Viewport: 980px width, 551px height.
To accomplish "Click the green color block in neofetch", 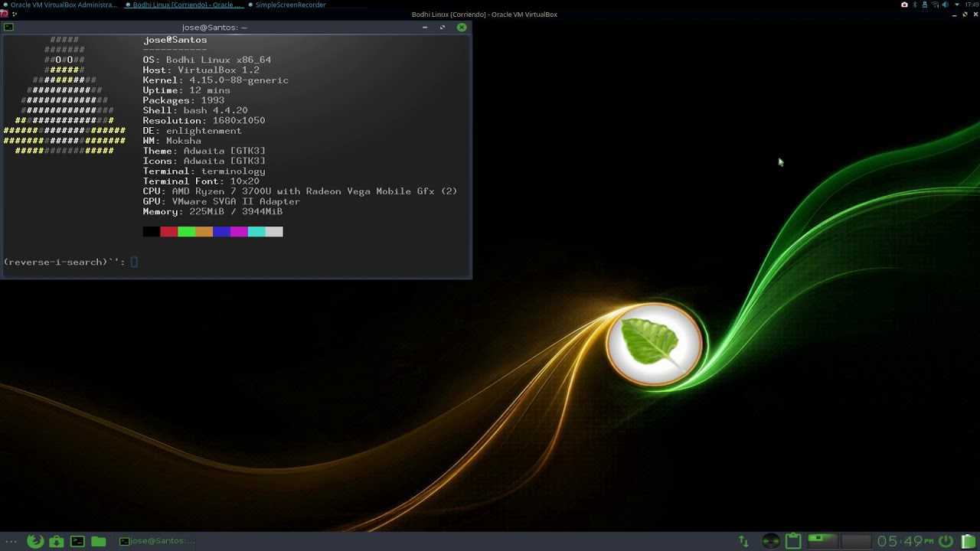I will click(x=187, y=231).
